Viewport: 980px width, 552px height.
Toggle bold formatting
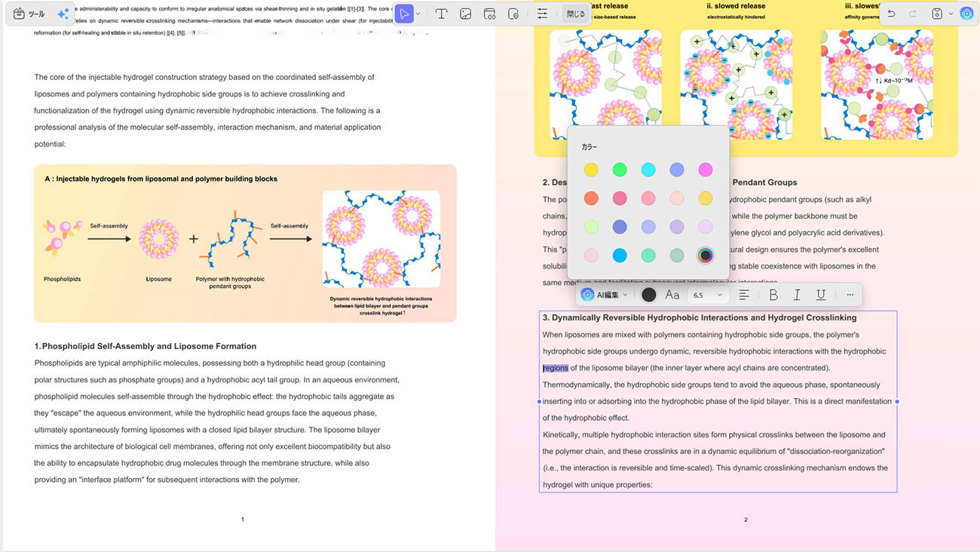pyautogui.click(x=773, y=295)
